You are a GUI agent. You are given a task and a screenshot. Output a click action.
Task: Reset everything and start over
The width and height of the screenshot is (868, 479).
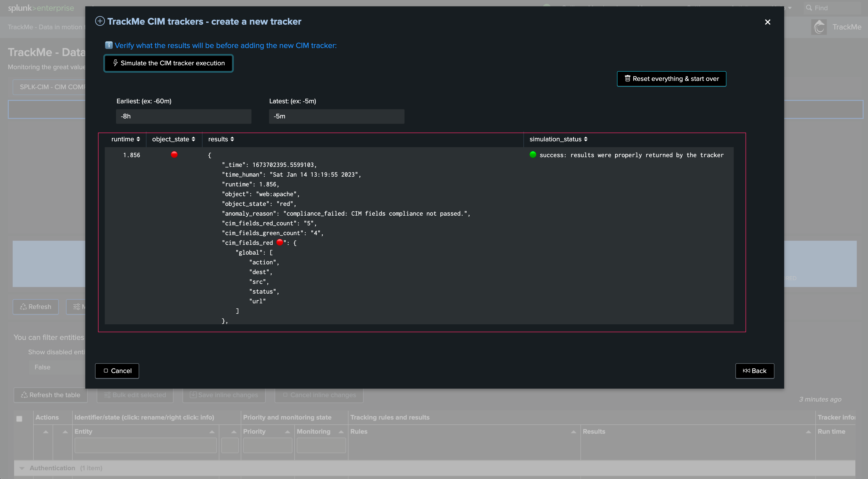pos(672,79)
